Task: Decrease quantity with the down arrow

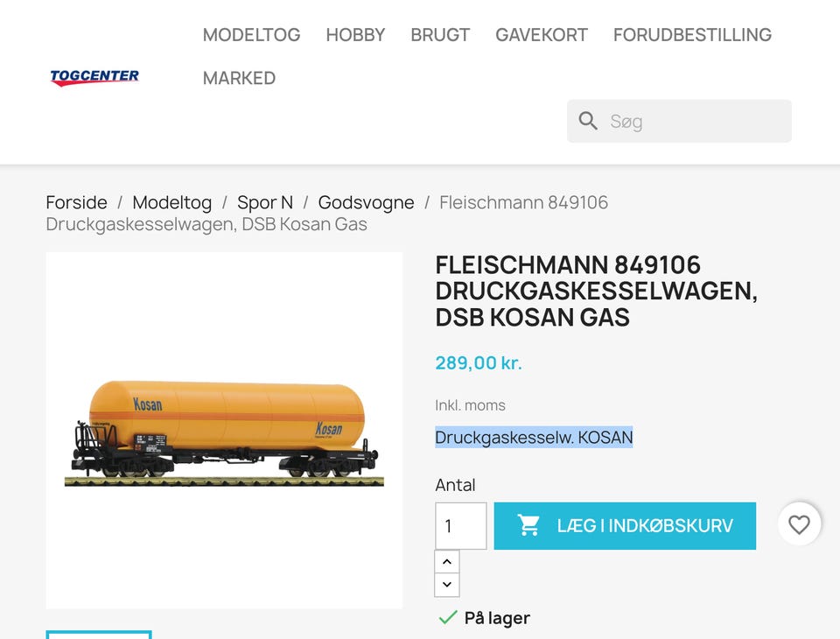Action: click(x=447, y=585)
